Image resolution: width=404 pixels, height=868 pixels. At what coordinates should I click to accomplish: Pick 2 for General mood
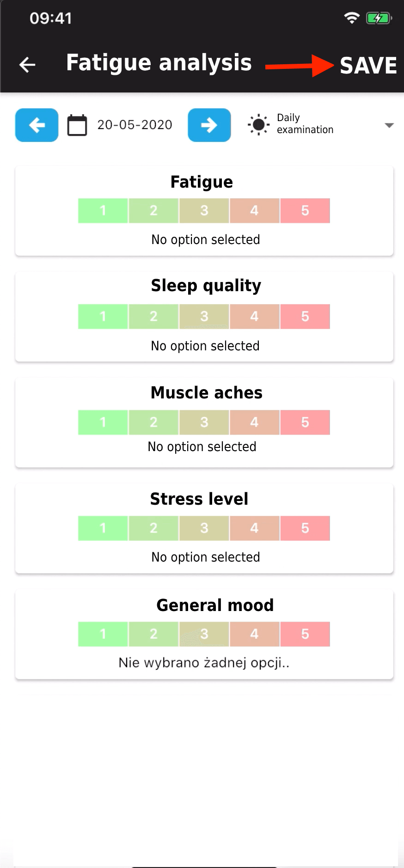(153, 634)
